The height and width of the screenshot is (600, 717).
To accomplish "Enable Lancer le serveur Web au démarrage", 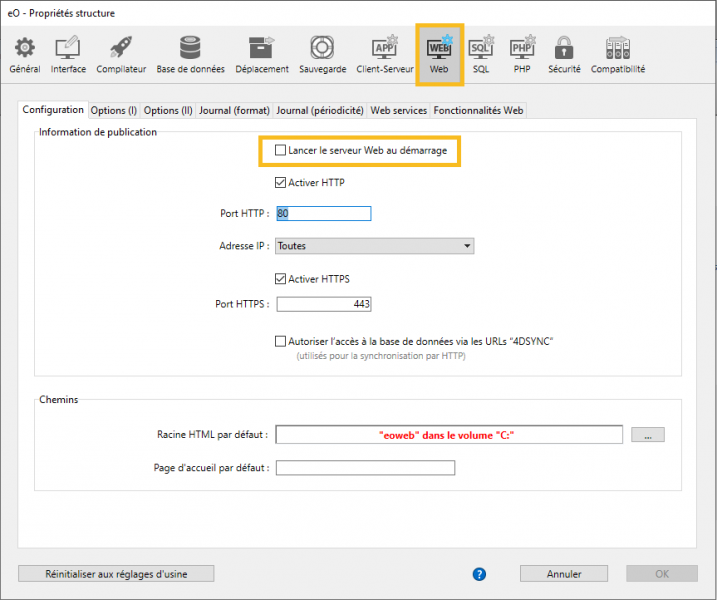I will click(x=281, y=150).
